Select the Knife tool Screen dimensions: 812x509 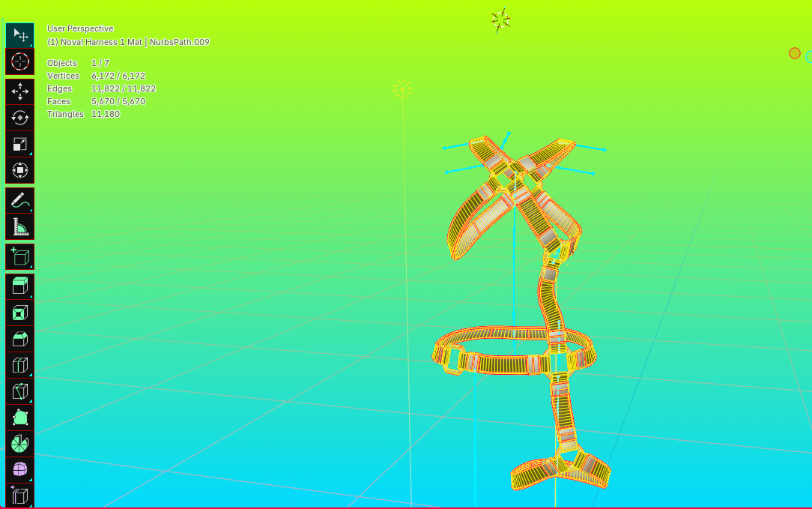pyautogui.click(x=19, y=391)
